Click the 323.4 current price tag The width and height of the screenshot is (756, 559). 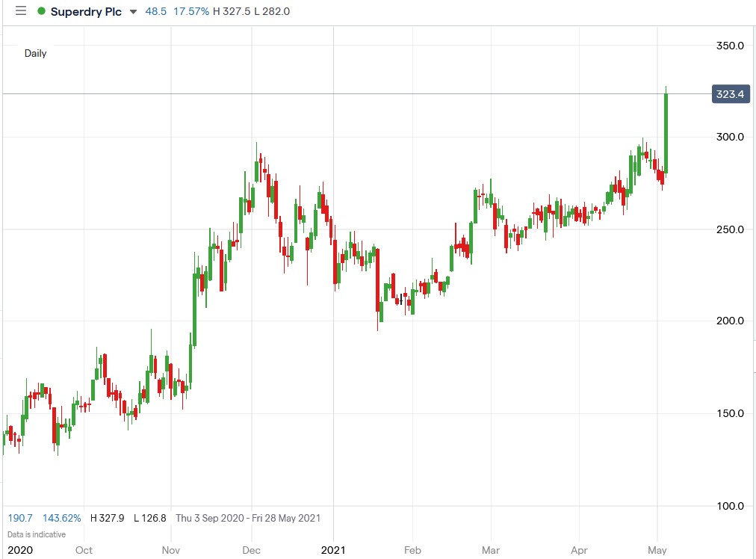[x=729, y=93]
